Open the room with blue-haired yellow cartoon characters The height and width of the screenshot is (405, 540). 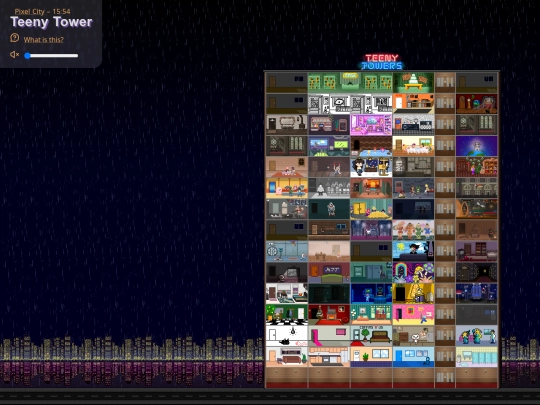click(477, 335)
